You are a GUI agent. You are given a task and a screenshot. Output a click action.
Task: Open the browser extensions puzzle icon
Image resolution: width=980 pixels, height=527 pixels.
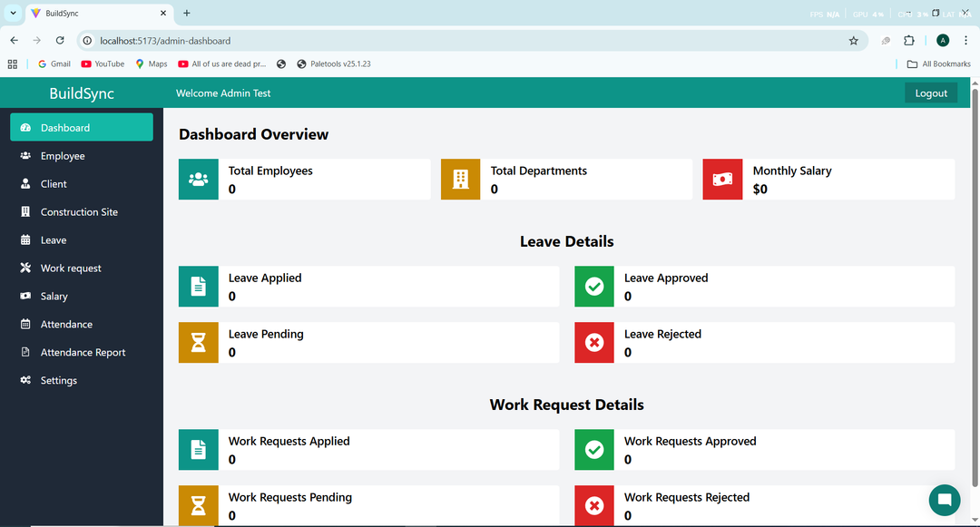point(909,41)
